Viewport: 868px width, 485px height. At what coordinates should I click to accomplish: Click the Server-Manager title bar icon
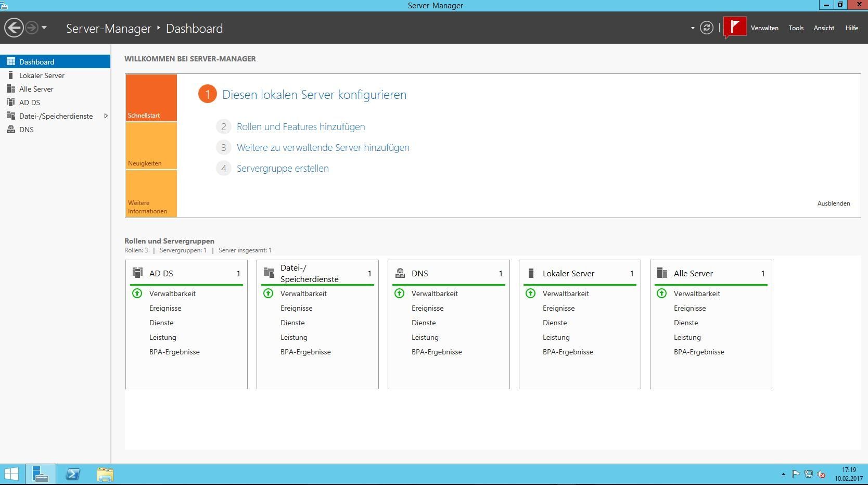[x=4, y=5]
